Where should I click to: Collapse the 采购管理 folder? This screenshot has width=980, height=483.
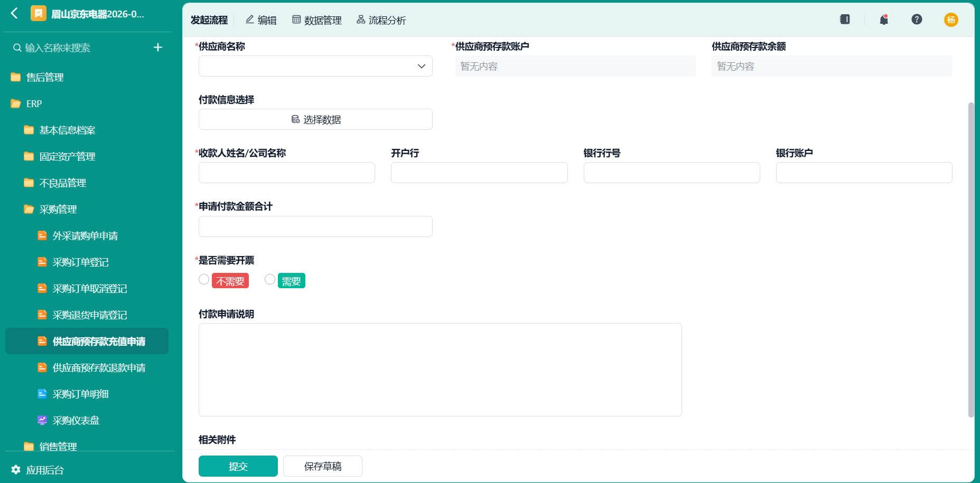coord(58,209)
